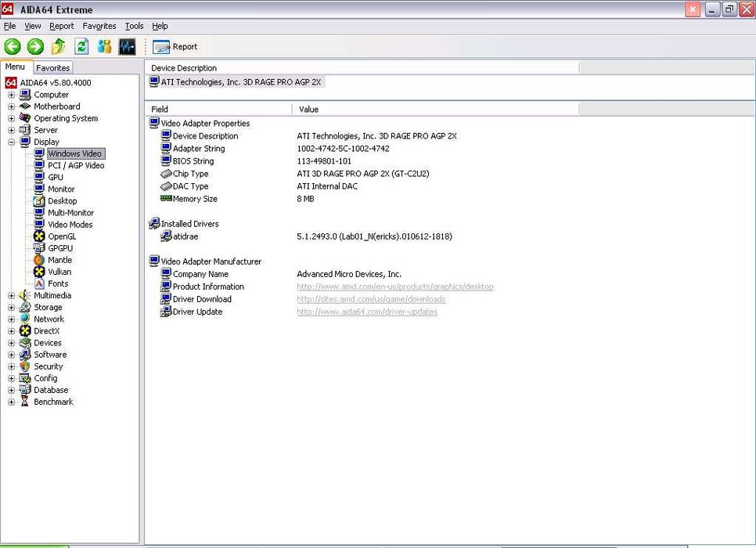This screenshot has width=756, height=548.
Task: Expand the Benchmark tree node
Action: pyautogui.click(x=12, y=402)
